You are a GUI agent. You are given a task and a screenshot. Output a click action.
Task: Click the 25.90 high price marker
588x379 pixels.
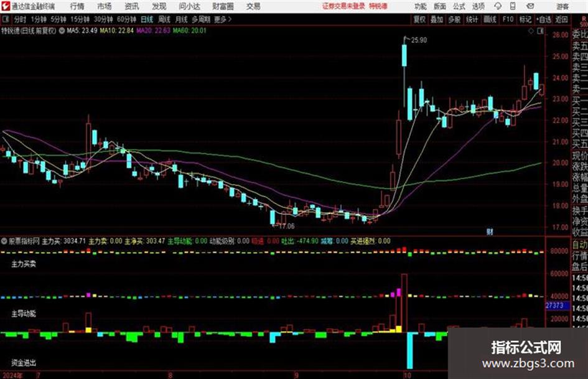coord(419,40)
